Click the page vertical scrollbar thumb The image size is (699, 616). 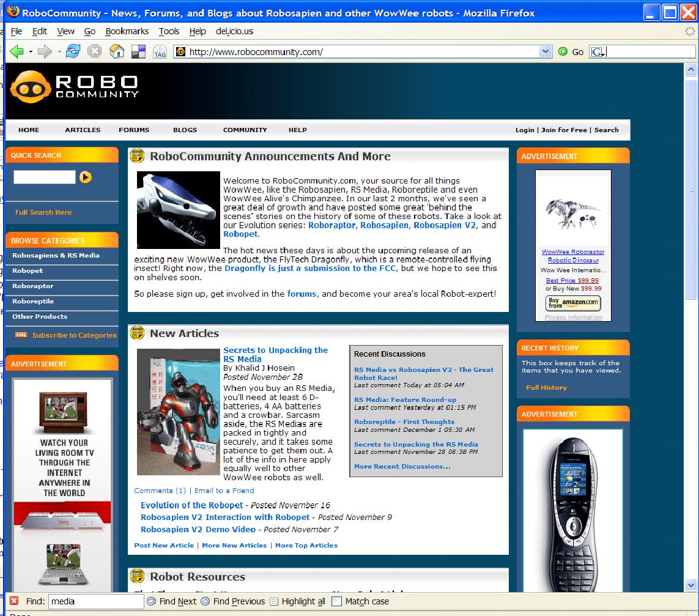click(690, 188)
